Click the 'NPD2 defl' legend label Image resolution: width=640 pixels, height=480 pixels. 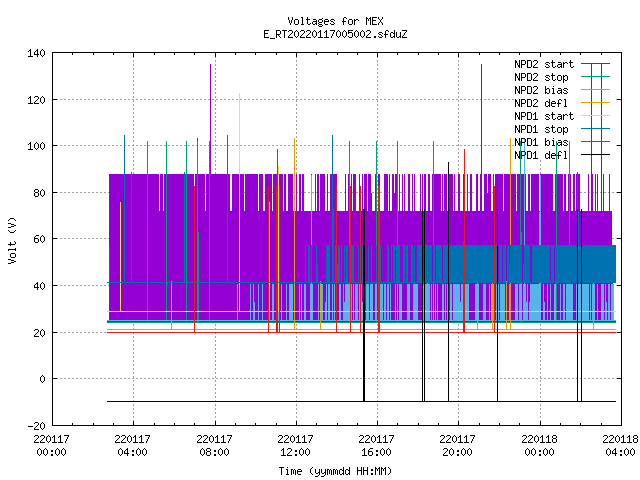click(541, 103)
